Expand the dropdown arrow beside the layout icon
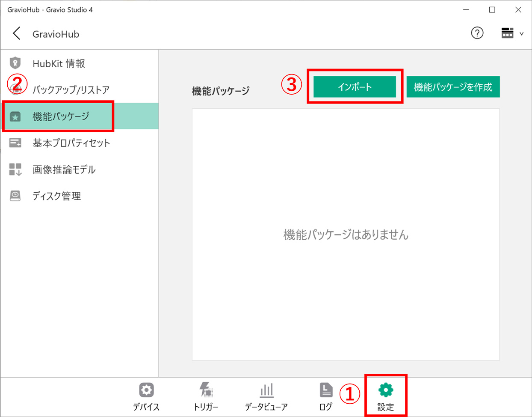 pyautogui.click(x=521, y=34)
